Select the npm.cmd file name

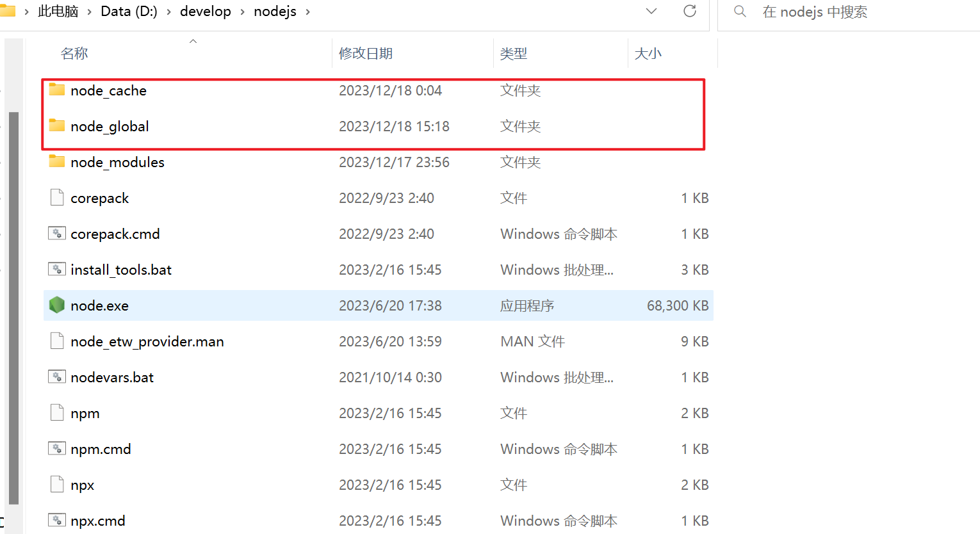(101, 449)
